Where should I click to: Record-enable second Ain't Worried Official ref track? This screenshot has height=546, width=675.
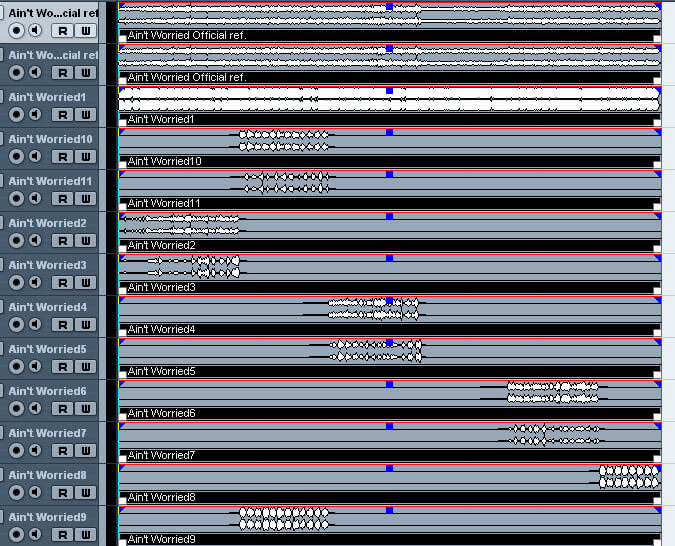(x=16, y=72)
